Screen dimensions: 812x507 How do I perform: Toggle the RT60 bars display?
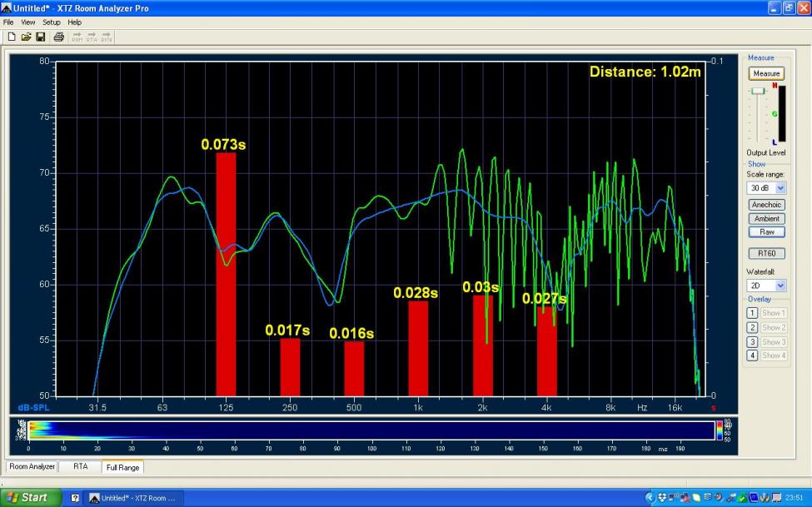(x=766, y=253)
